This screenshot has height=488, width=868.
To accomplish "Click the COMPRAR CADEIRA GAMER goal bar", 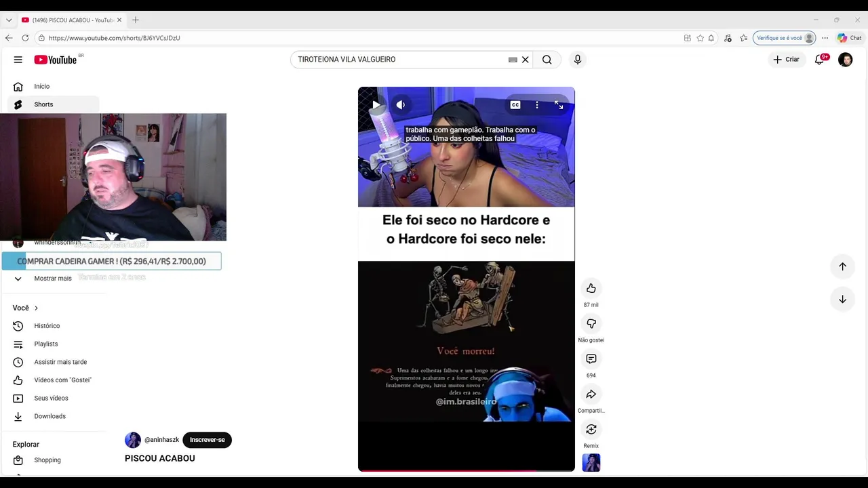I will pos(111,261).
